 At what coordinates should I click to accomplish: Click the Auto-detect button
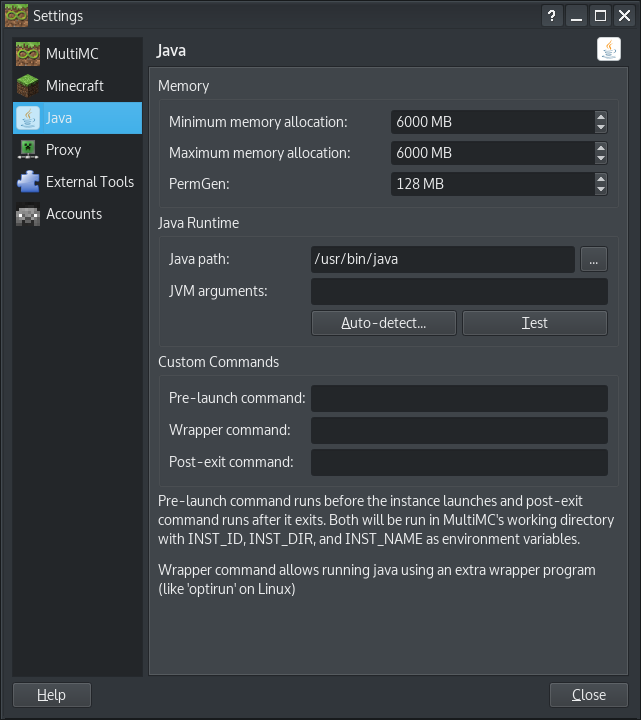[384, 323]
